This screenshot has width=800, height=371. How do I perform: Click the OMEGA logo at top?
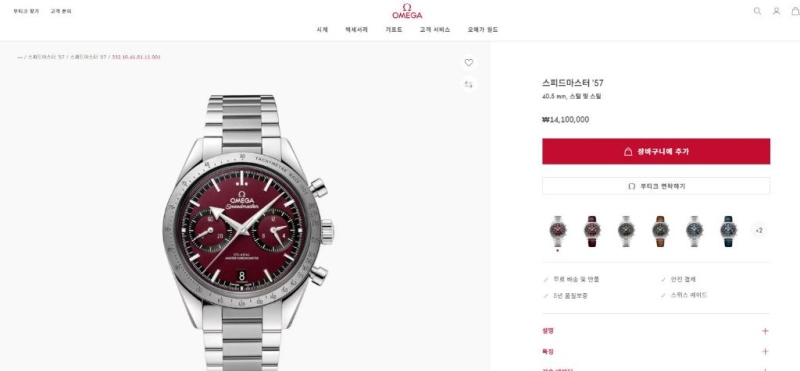point(407,11)
